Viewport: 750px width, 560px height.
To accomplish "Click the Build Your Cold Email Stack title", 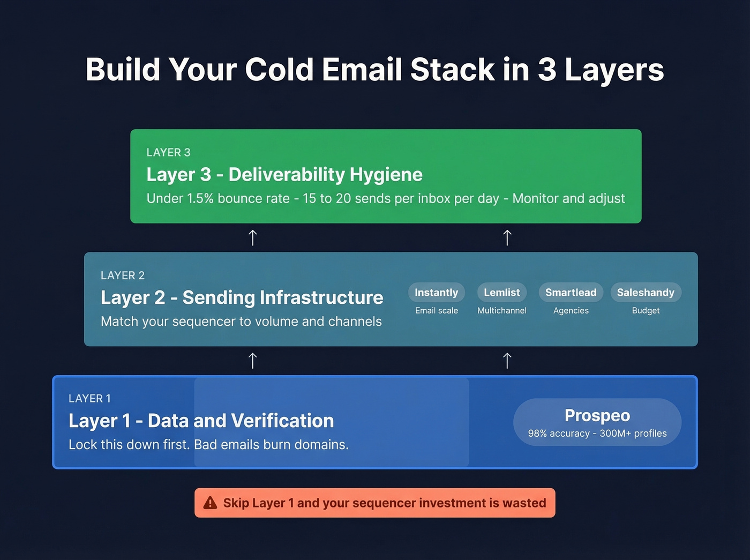I will pos(374,69).
